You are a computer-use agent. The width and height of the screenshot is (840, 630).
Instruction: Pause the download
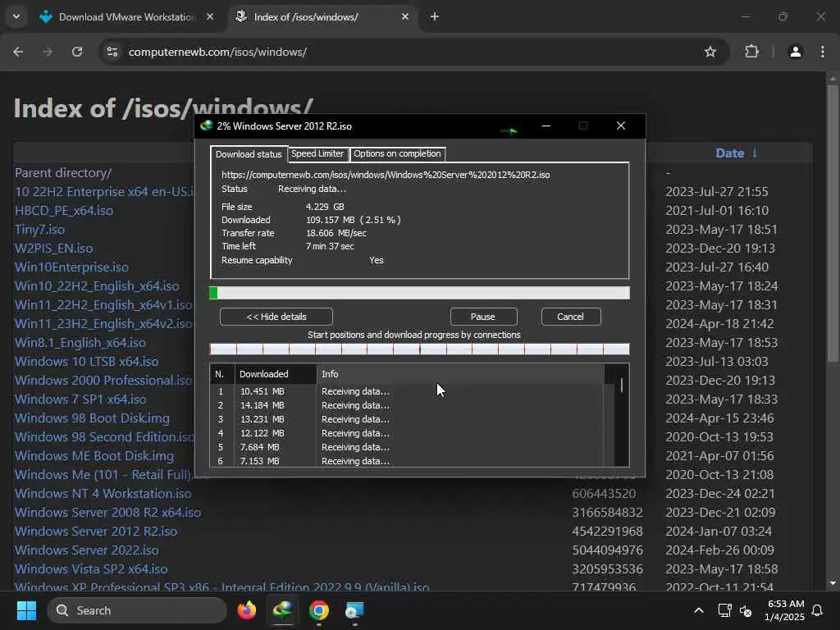483,317
